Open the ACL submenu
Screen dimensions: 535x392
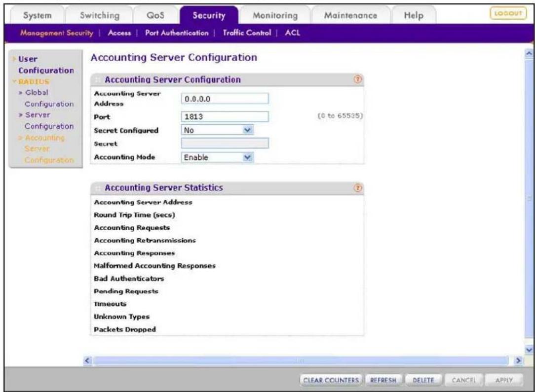[292, 33]
